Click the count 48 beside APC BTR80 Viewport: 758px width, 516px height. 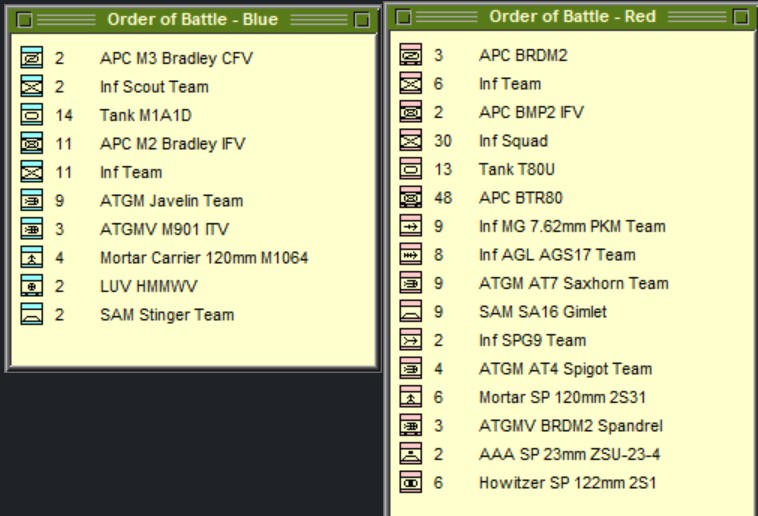pyautogui.click(x=443, y=198)
